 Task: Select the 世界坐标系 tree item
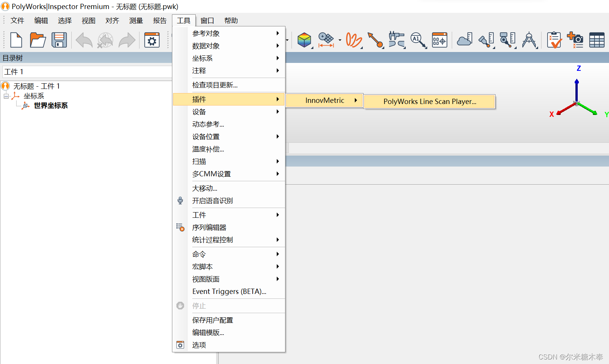point(51,106)
